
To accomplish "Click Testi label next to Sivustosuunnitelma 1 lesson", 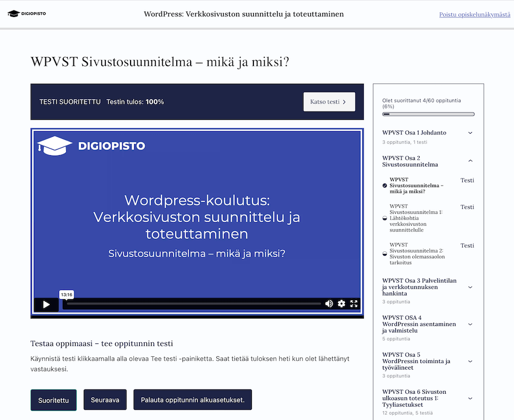I will tap(467, 207).
